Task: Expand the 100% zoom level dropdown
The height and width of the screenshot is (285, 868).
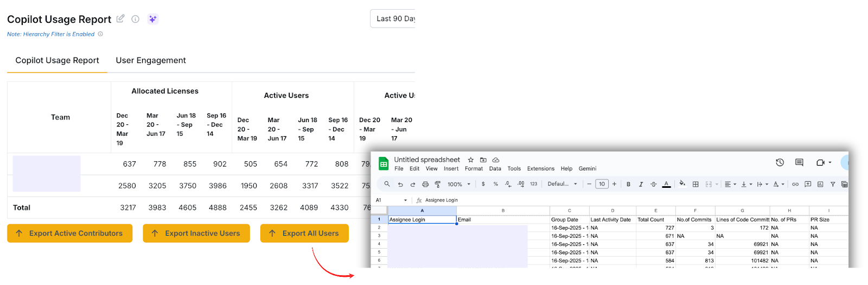Action: coord(458,185)
